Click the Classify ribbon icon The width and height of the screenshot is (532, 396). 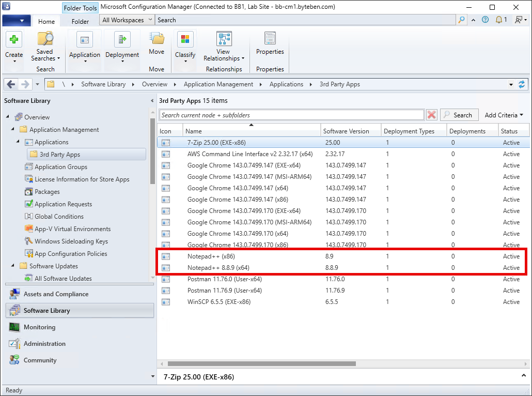click(185, 40)
